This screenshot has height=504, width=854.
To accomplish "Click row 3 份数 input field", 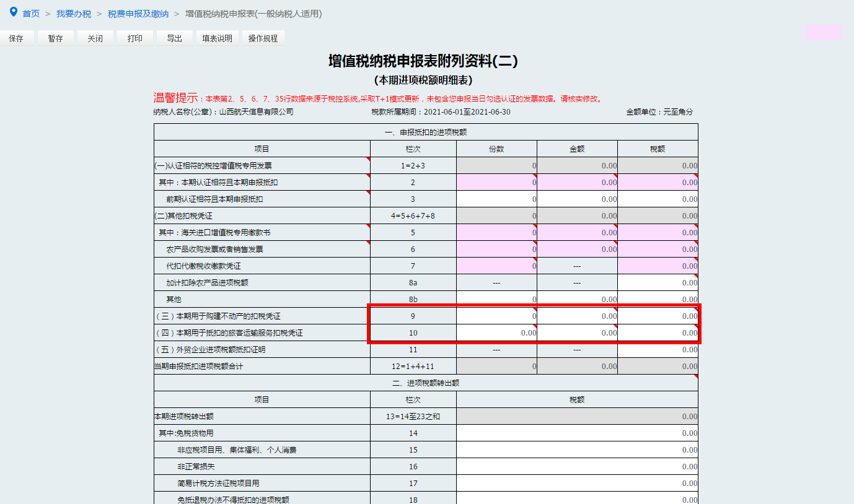I will click(496, 199).
